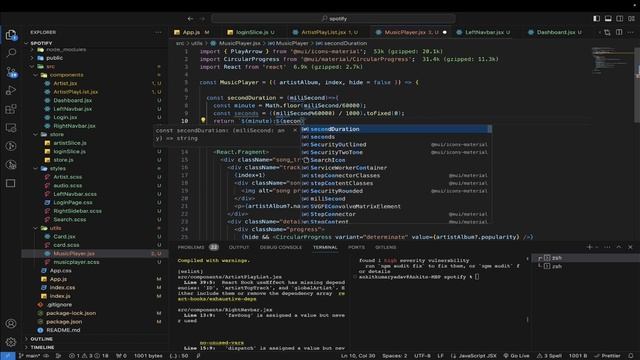
Task: Select the 'milliSecond' autocomplete suggestion
Action: pyautogui.click(x=396, y=199)
